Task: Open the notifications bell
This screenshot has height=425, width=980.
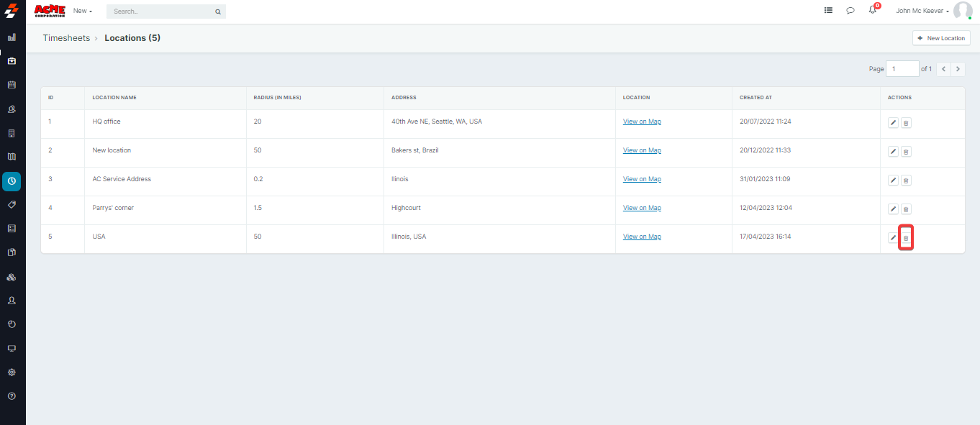Action: pyautogui.click(x=873, y=11)
